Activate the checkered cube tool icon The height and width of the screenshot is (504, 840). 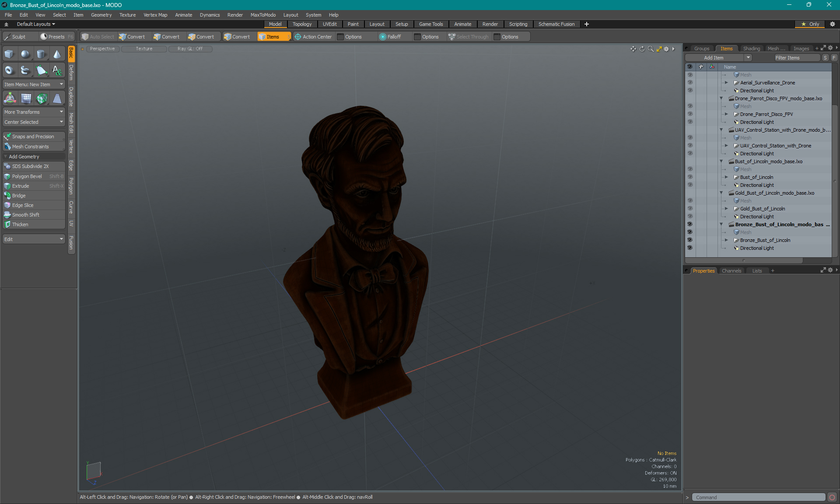pos(41,98)
